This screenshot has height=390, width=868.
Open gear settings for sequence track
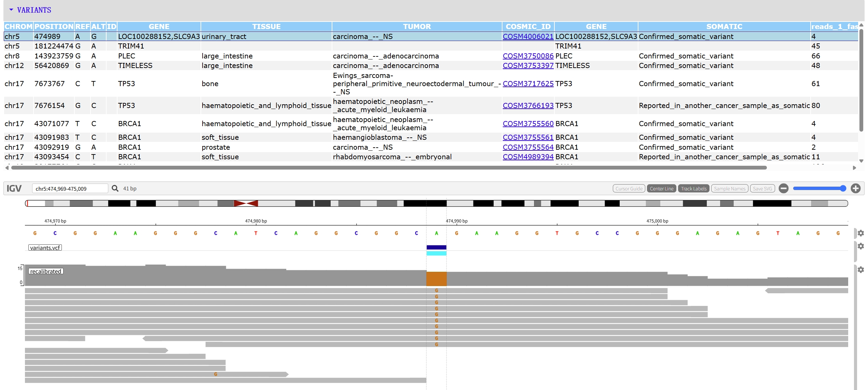860,233
